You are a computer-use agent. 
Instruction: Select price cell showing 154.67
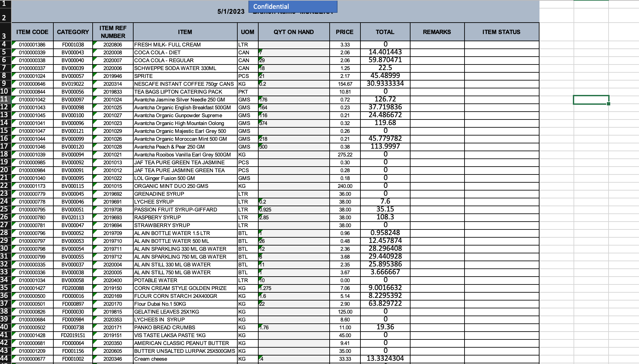click(x=345, y=84)
